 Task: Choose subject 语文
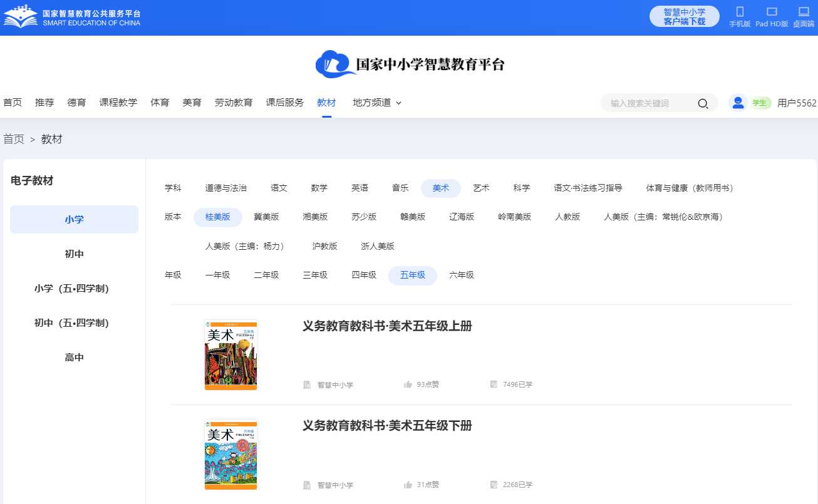[x=279, y=188]
